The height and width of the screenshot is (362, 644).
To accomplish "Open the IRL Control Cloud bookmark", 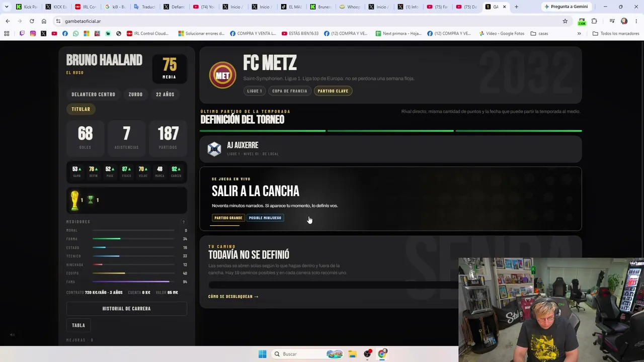I will (x=147, y=34).
